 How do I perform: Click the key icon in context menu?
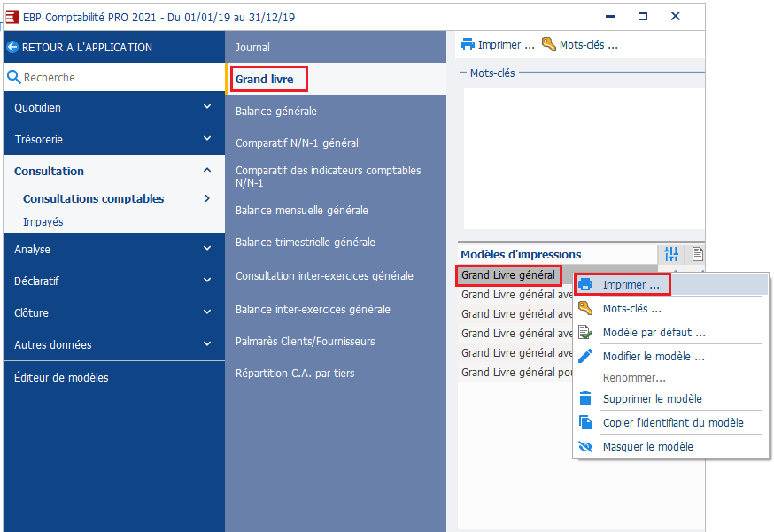[x=585, y=308]
